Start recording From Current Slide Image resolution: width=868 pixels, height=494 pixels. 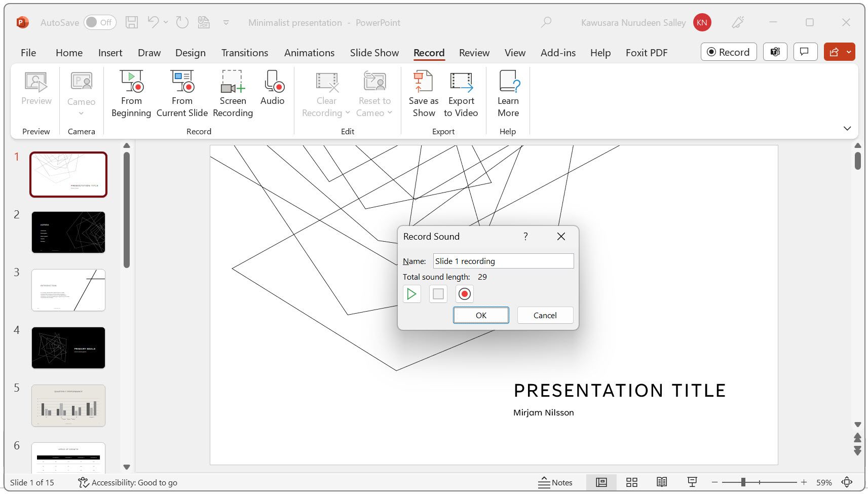[x=182, y=82]
